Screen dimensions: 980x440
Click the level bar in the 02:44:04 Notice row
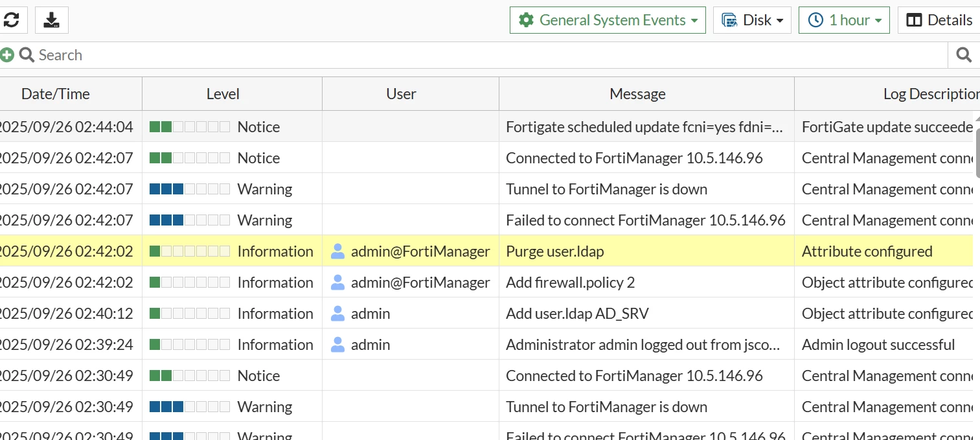[190, 127]
